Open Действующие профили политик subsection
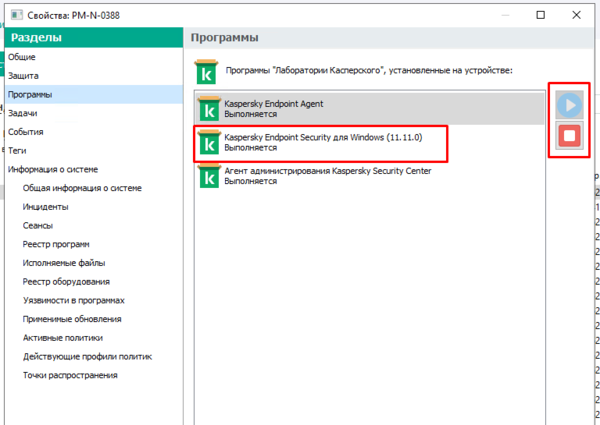 87,357
